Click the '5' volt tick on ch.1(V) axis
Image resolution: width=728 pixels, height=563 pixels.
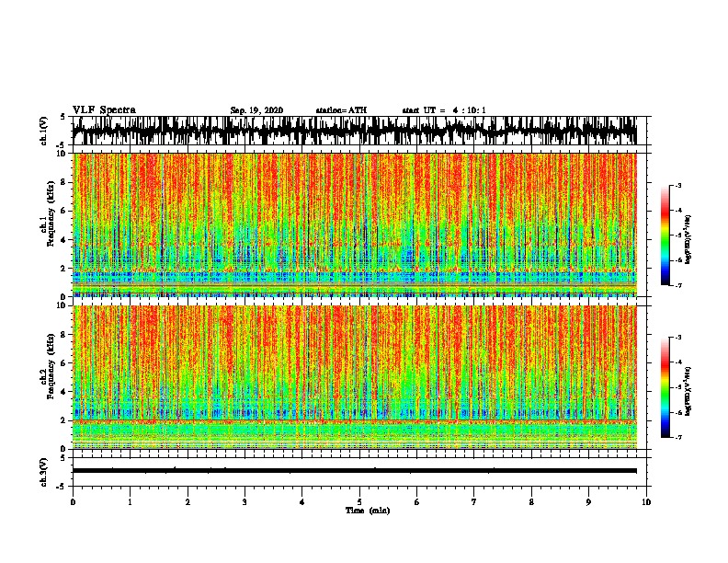[63, 117]
